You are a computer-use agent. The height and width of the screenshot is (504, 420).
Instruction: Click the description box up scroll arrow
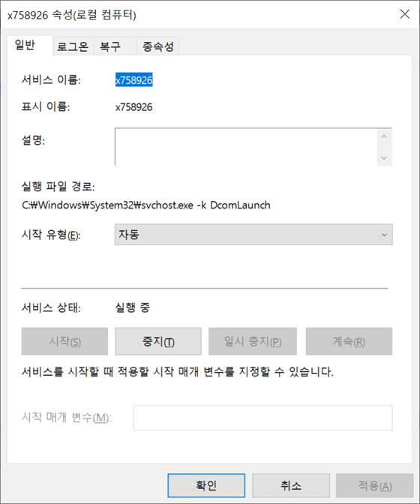pyautogui.click(x=384, y=136)
